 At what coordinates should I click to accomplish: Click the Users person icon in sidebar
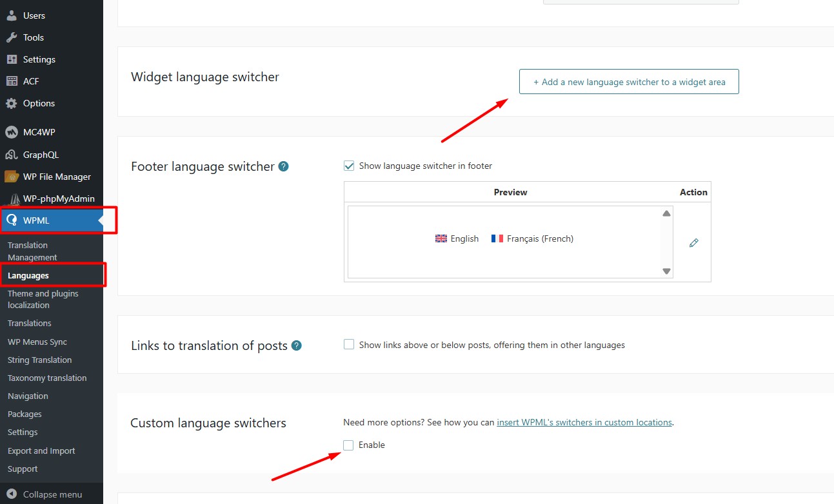(x=12, y=15)
